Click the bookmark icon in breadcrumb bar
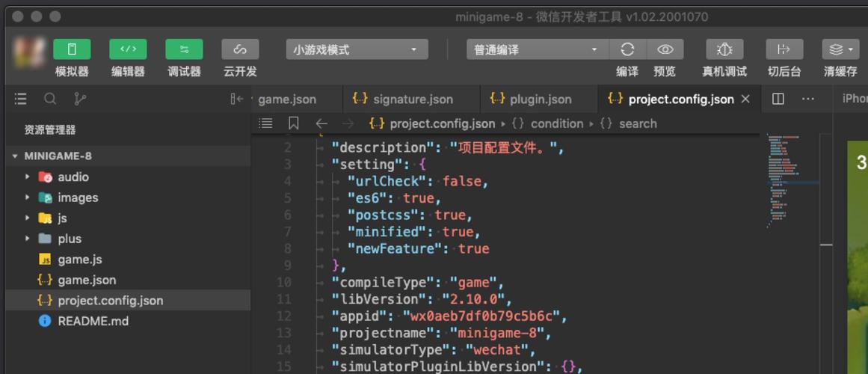The image size is (868, 374). (x=294, y=123)
